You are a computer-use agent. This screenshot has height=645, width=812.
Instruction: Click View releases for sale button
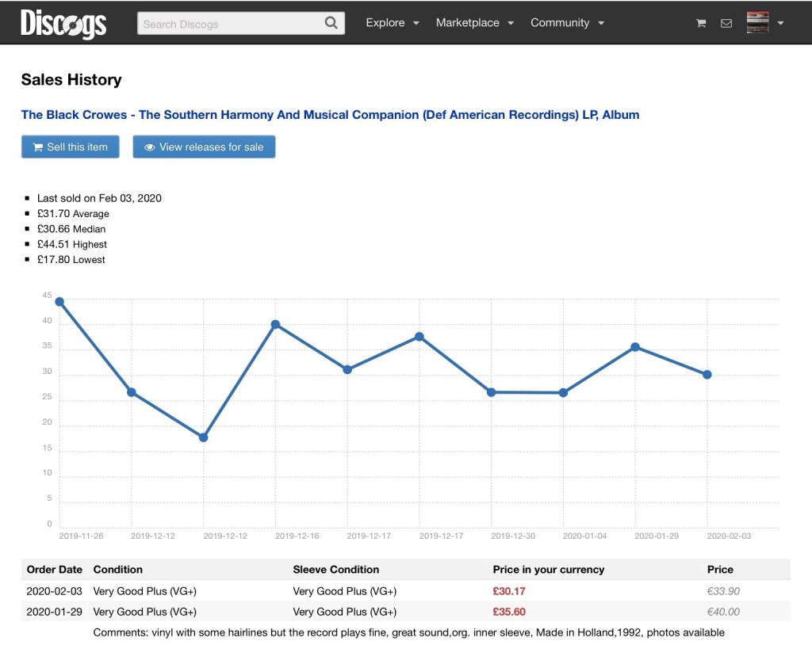pos(204,147)
